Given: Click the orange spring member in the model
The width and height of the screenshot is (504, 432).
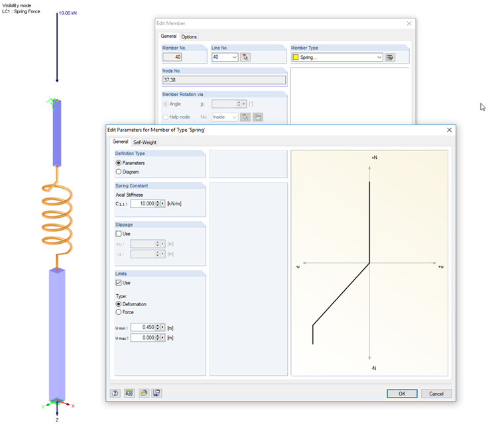Looking at the screenshot, I should click(x=57, y=219).
